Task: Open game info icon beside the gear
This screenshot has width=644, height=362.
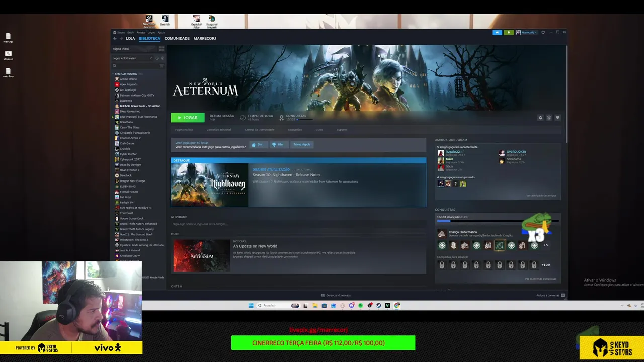Action: click(x=549, y=118)
